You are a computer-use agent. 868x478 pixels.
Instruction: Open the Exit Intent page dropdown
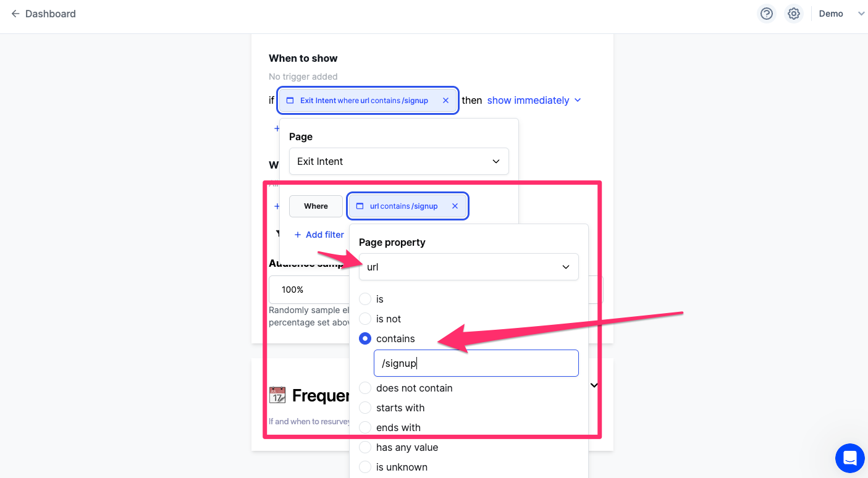pyautogui.click(x=399, y=161)
